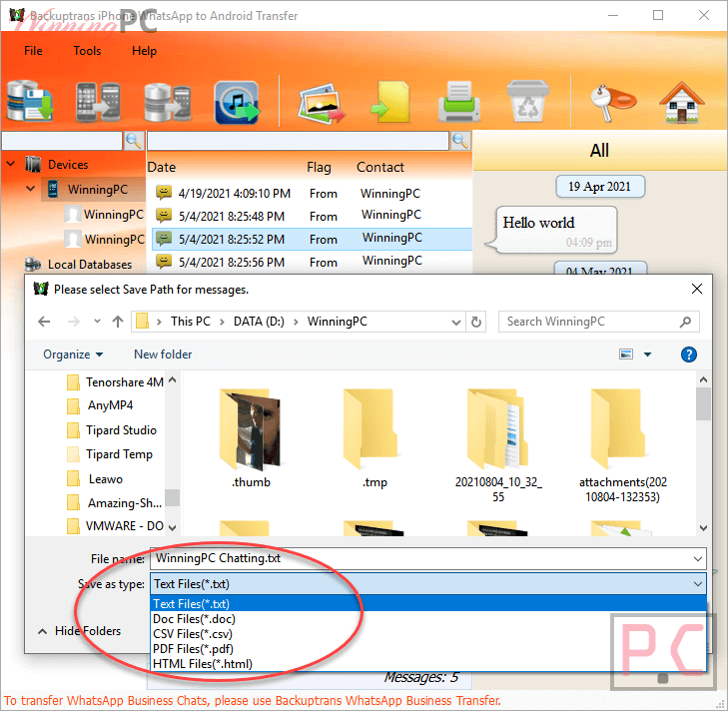This screenshot has height=711, width=728.
Task: Choose HTML Files(*.html) type
Action: click(428, 664)
